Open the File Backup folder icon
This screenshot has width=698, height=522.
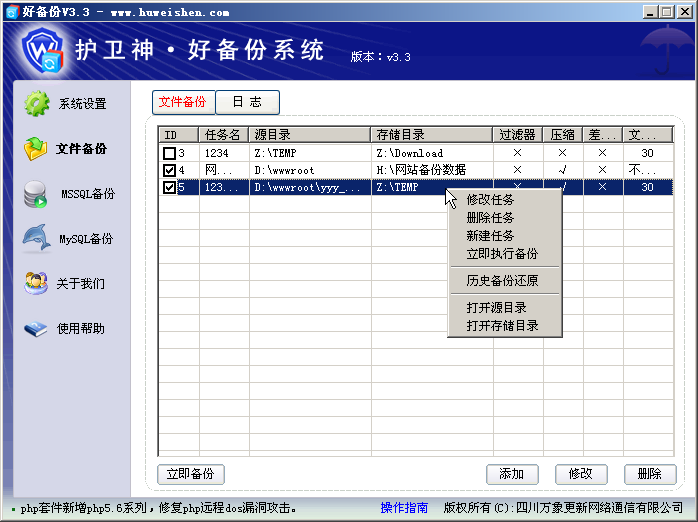pos(37,148)
